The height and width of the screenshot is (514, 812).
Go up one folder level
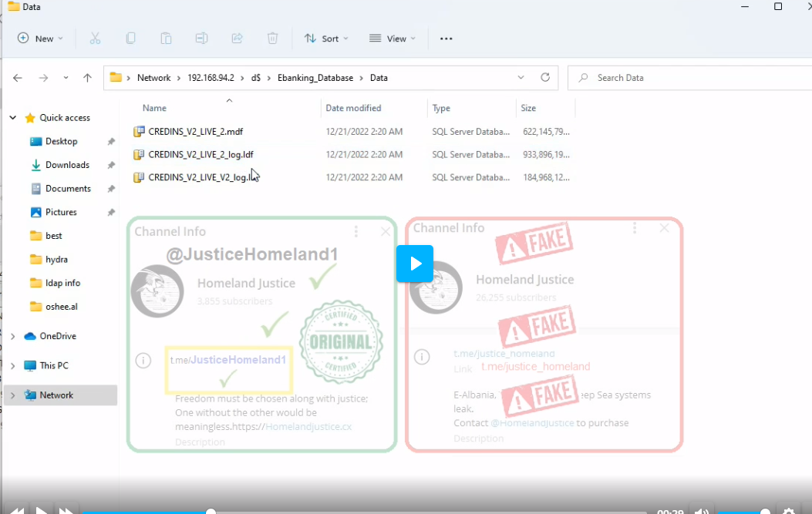point(87,78)
